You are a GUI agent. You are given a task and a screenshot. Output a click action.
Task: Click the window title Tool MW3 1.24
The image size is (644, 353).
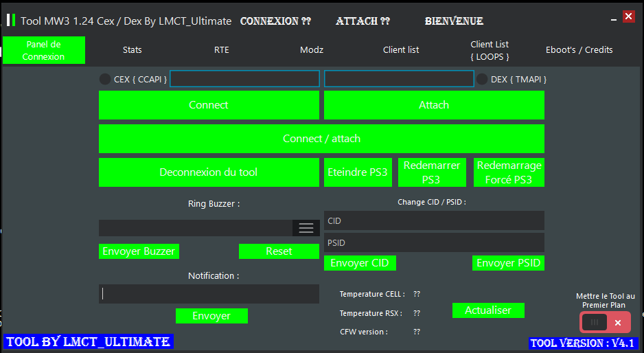coord(126,21)
